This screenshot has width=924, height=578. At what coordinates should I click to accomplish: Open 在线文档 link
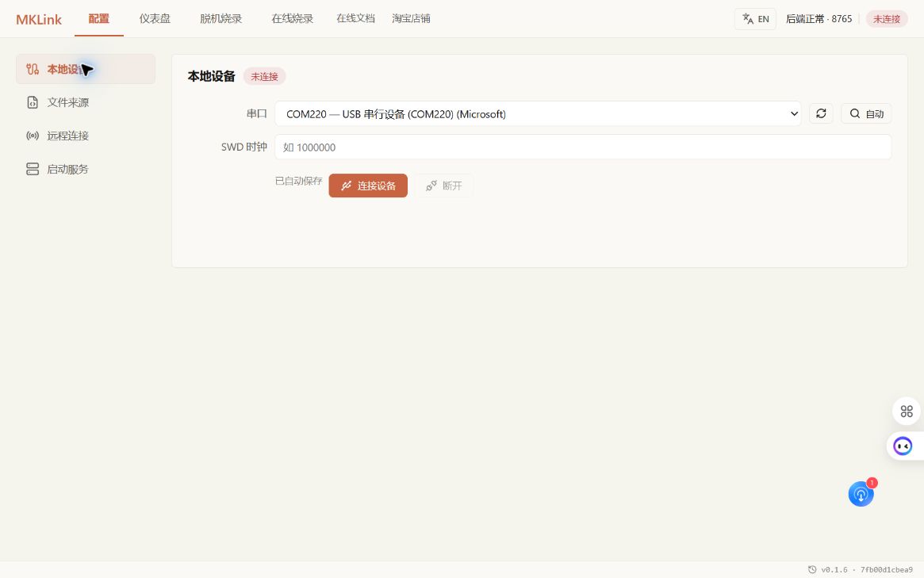click(355, 19)
